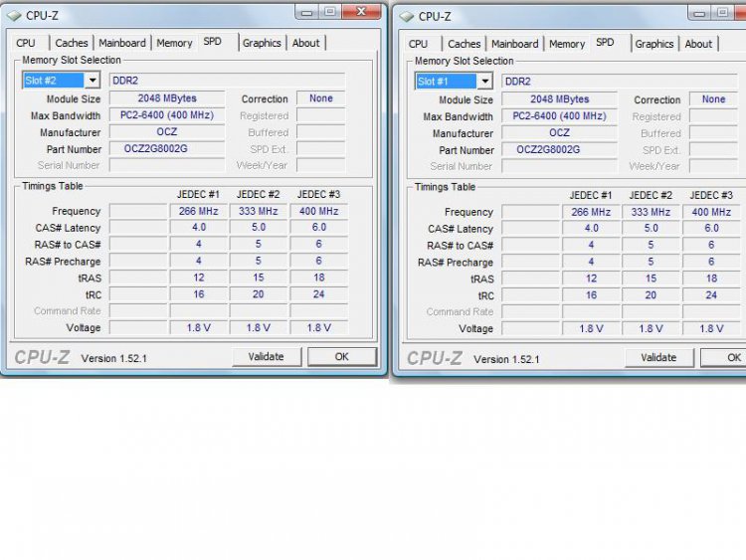Maximize the left CPU-Z window
746x560 pixels.
coord(329,12)
